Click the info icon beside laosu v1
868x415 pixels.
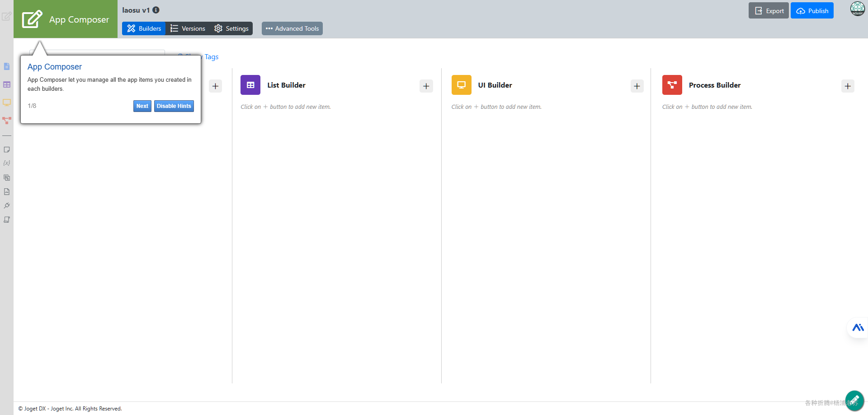(x=156, y=10)
